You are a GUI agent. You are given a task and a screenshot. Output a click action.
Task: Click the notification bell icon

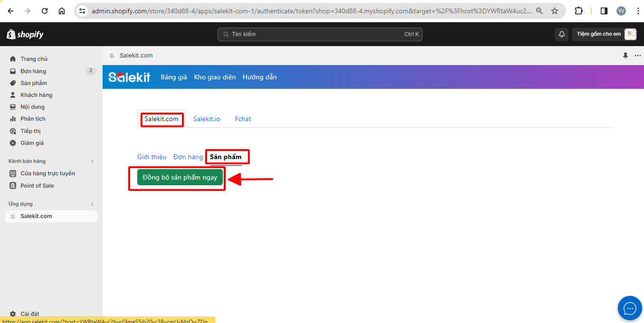pyautogui.click(x=561, y=34)
